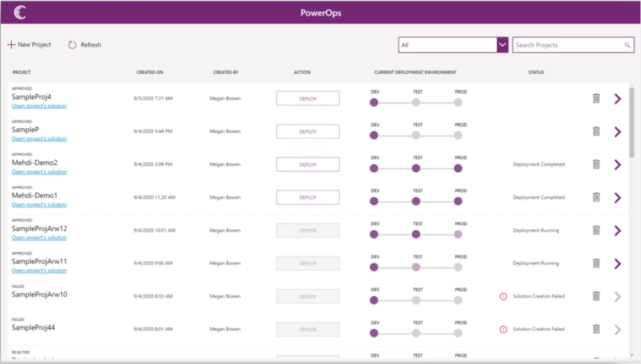Click Deploy button for Mehdi-Demo2
The width and height of the screenshot is (641, 364).
308,165
